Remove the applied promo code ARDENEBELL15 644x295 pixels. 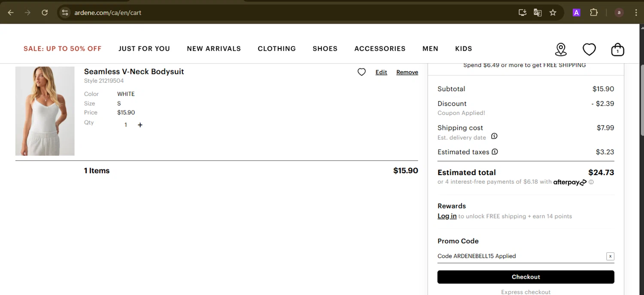[x=610, y=256]
